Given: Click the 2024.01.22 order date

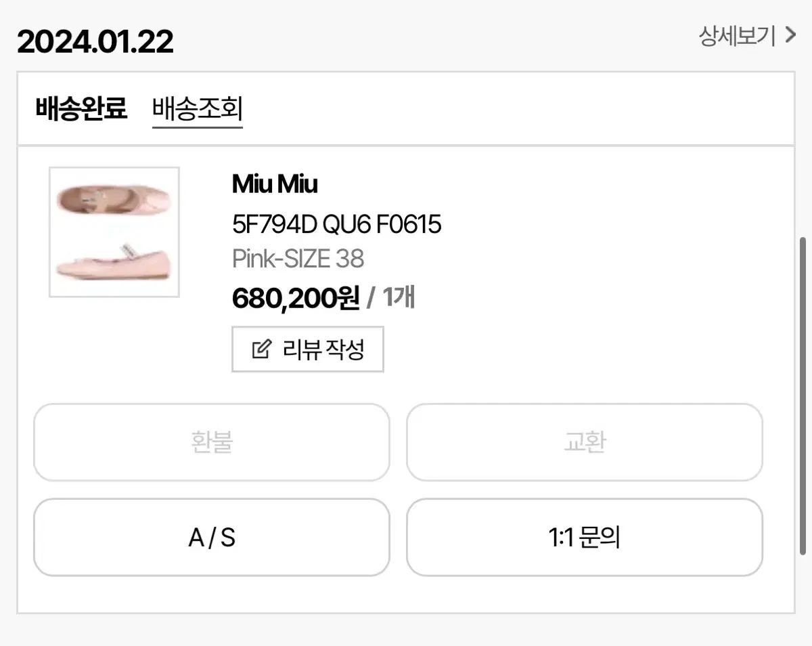Looking at the screenshot, I should pos(95,42).
